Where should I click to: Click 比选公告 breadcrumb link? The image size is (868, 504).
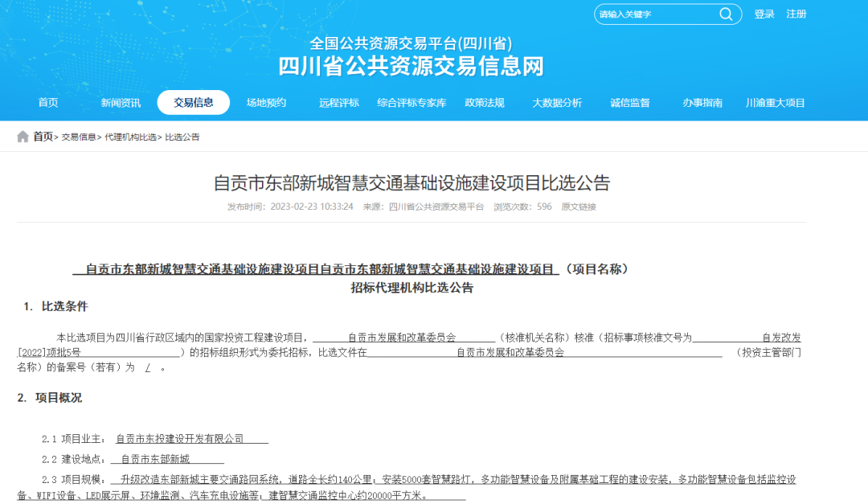pyautogui.click(x=182, y=137)
